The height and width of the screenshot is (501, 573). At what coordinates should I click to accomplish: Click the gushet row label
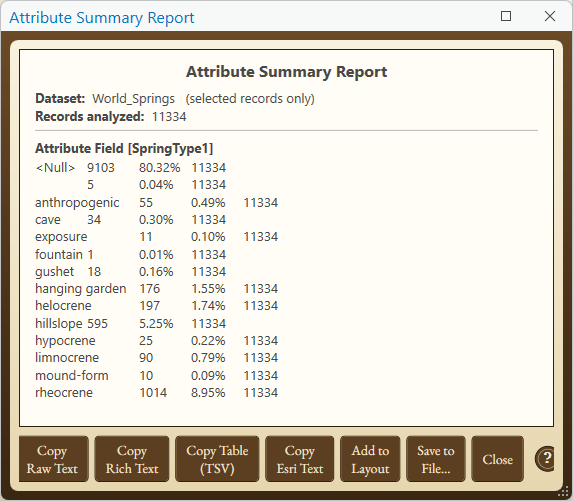tap(54, 272)
